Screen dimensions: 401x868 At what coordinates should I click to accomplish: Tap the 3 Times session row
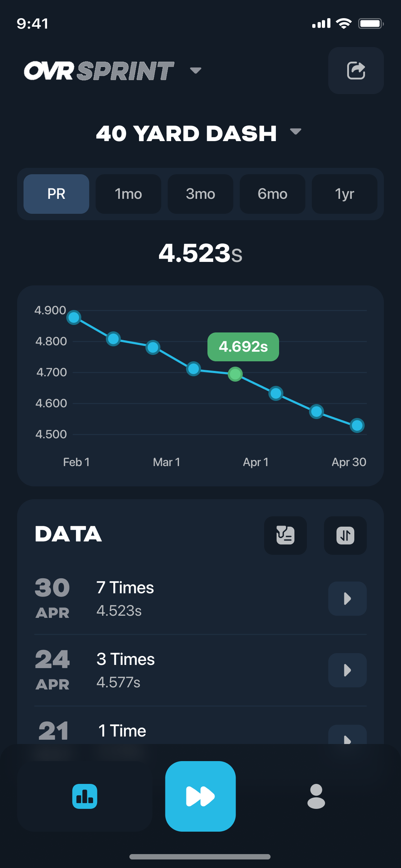[178, 670]
